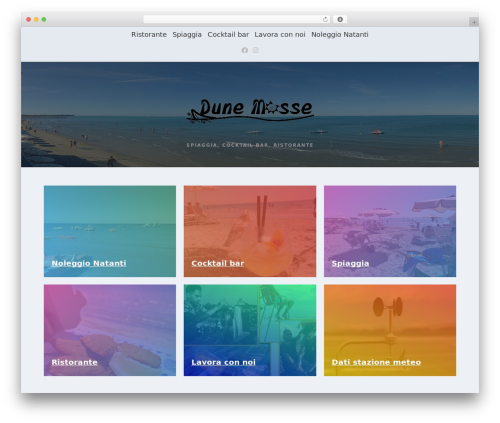Follow the Dati stazione meteo card link

[376, 362]
